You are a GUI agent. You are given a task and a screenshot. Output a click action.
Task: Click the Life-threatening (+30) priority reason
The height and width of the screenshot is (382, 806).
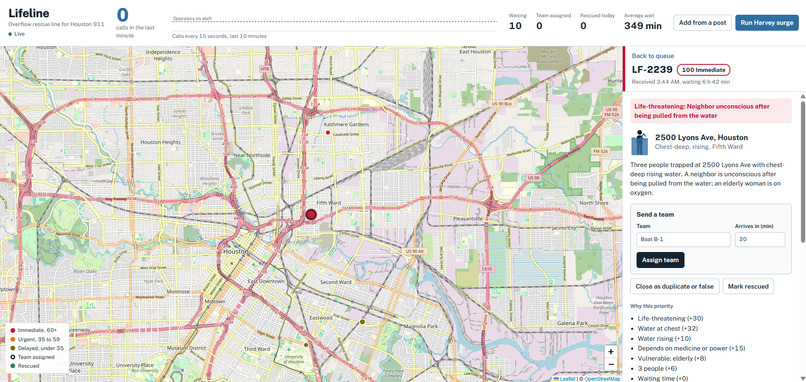671,319
